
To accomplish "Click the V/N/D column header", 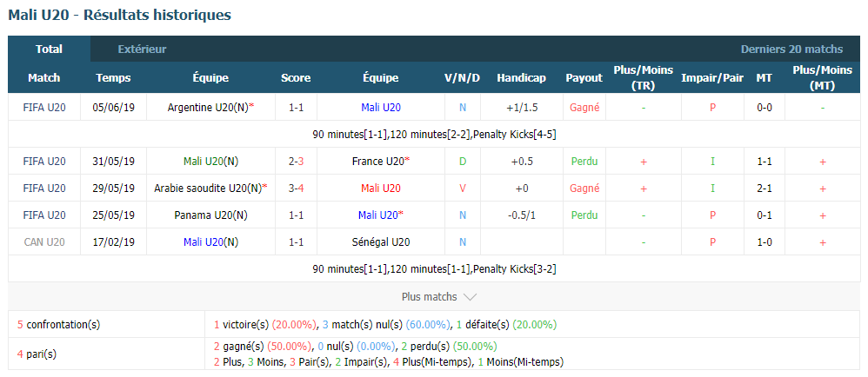I will [462, 78].
